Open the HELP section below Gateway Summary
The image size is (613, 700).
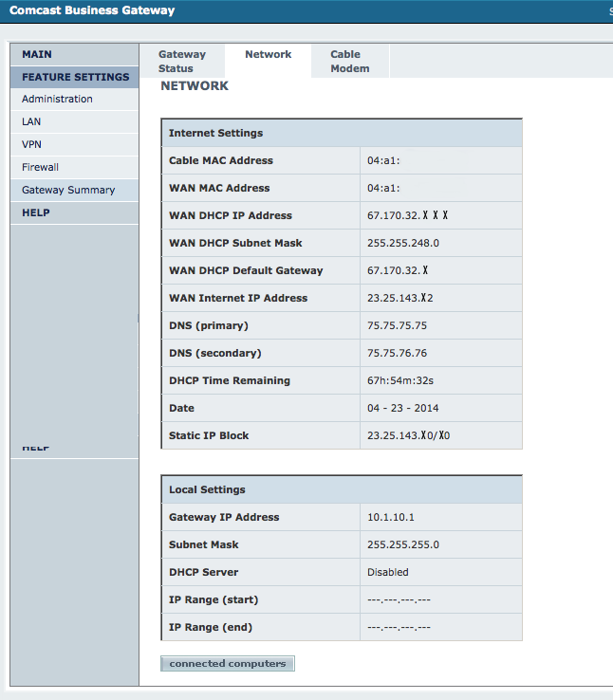pos(74,213)
